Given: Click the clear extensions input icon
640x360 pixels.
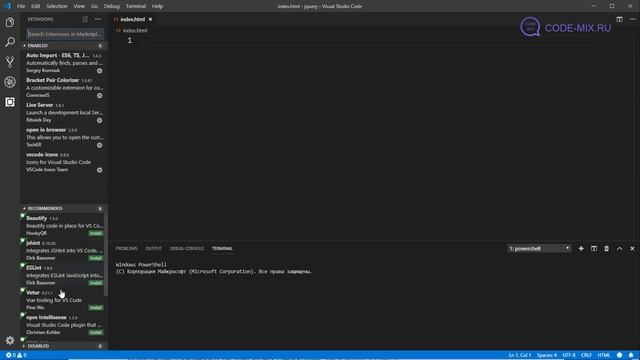Looking at the screenshot, I should [85, 19].
